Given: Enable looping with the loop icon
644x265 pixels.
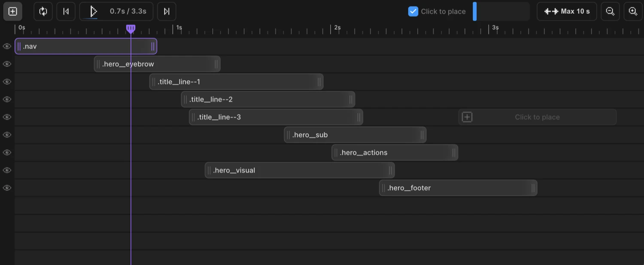Looking at the screenshot, I should [43, 11].
